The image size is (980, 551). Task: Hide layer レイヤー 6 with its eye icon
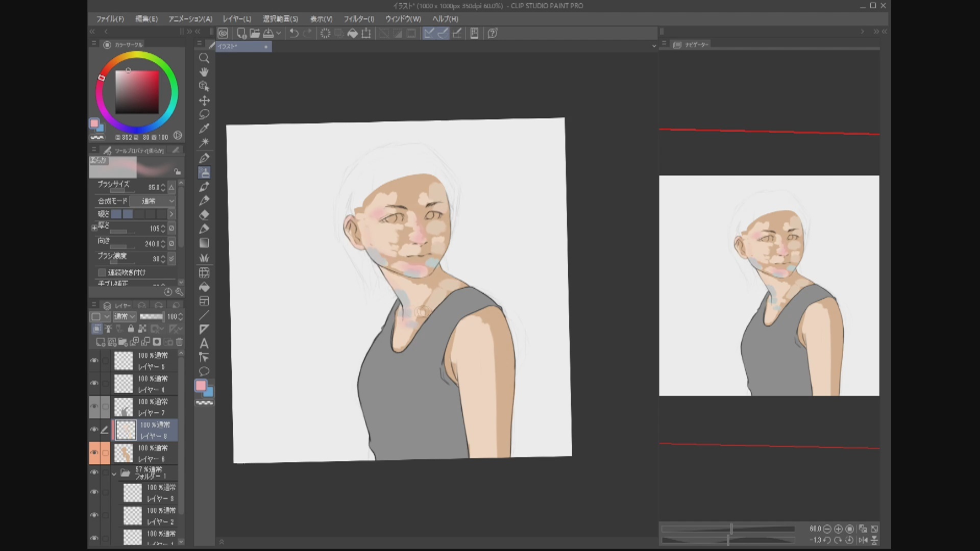94,453
